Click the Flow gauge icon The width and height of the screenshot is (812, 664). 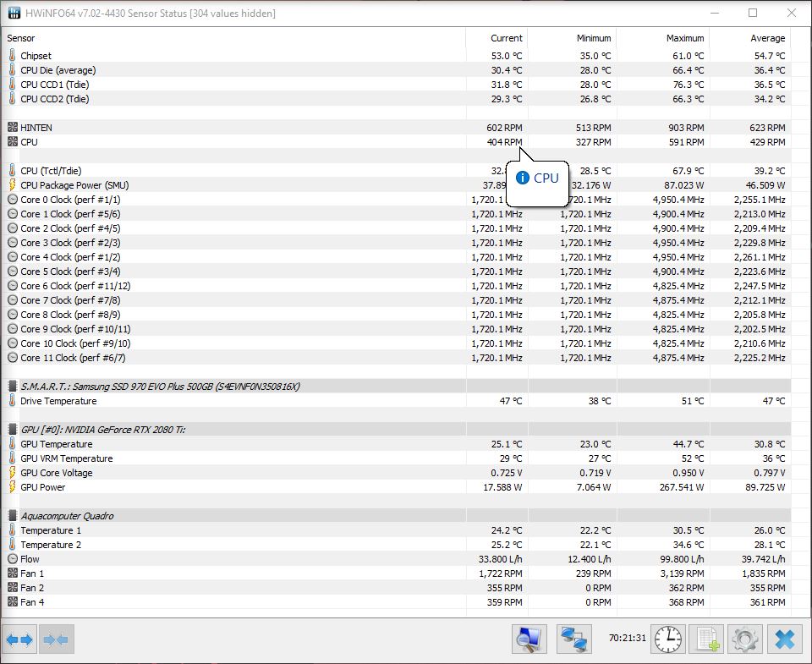(x=13, y=559)
